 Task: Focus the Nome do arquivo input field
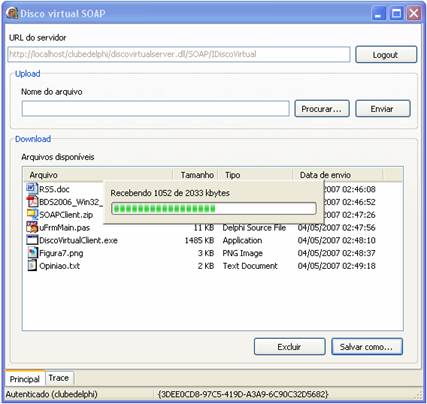(155, 109)
